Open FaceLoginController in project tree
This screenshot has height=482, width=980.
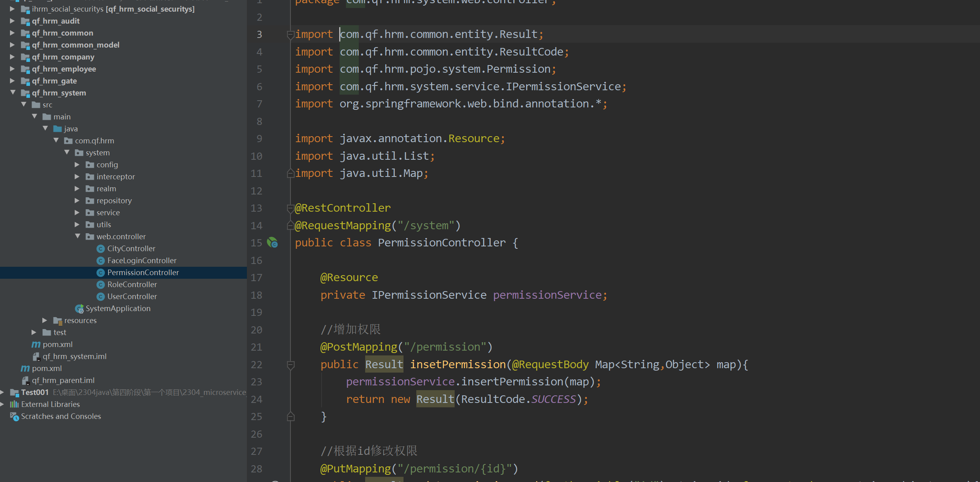point(142,260)
